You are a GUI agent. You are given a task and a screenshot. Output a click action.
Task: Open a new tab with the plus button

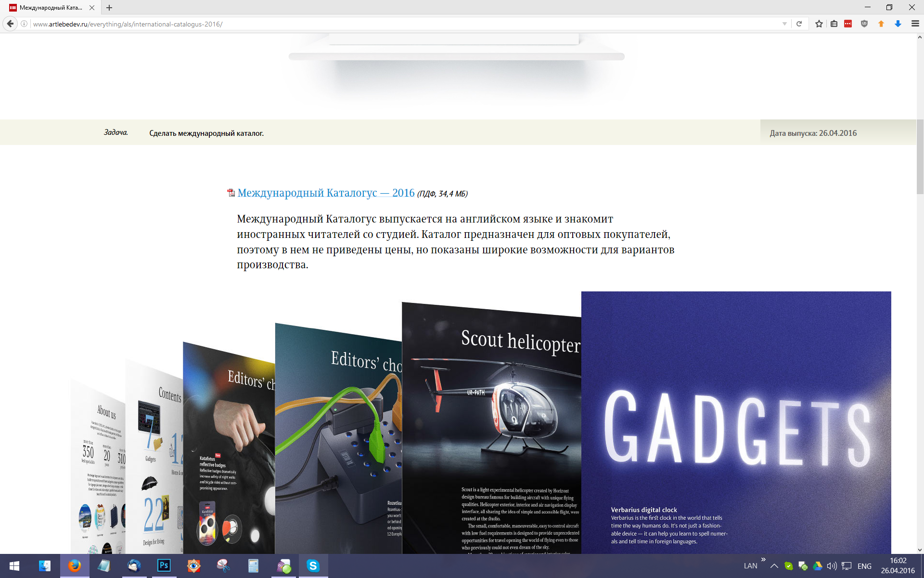click(109, 8)
